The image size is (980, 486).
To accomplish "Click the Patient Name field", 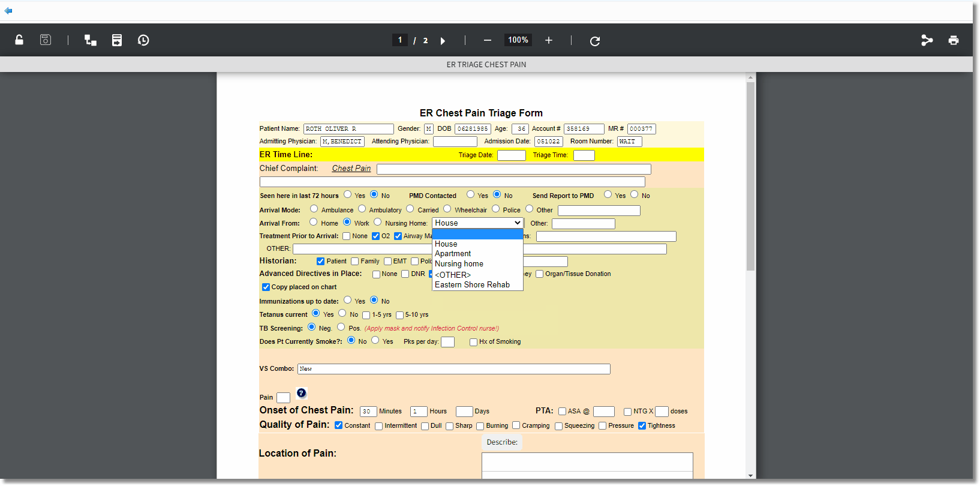I will [348, 129].
